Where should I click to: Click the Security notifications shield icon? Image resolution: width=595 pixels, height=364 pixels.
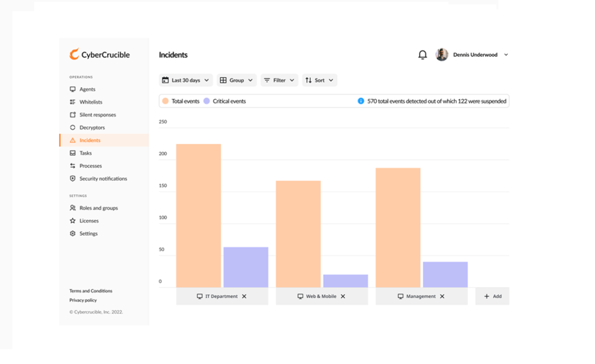[x=73, y=178]
